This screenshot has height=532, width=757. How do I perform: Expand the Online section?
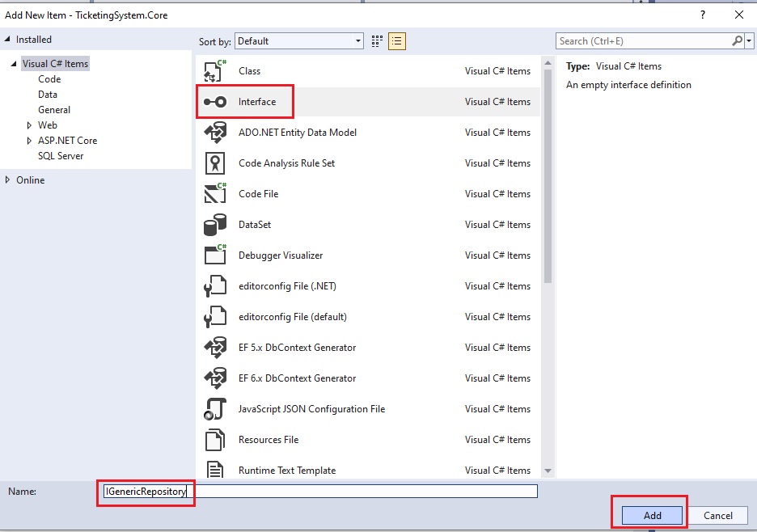tap(7, 180)
